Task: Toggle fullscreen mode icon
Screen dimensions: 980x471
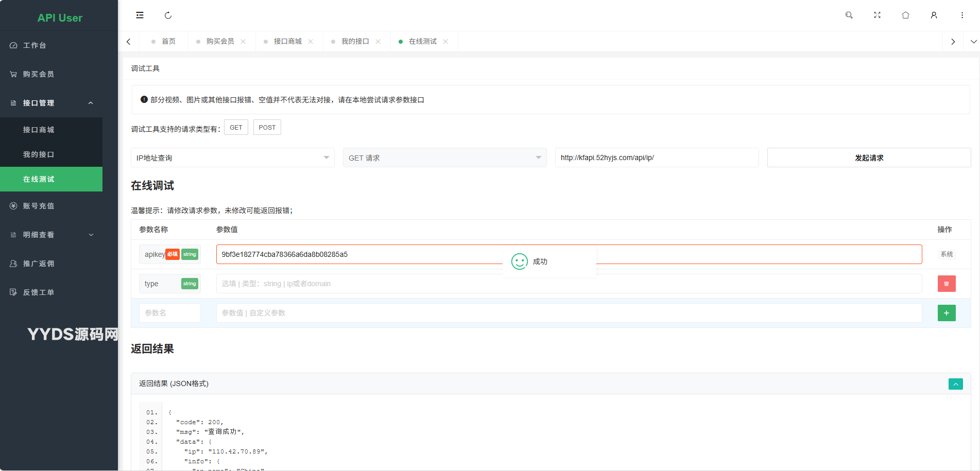Action: [x=877, y=15]
